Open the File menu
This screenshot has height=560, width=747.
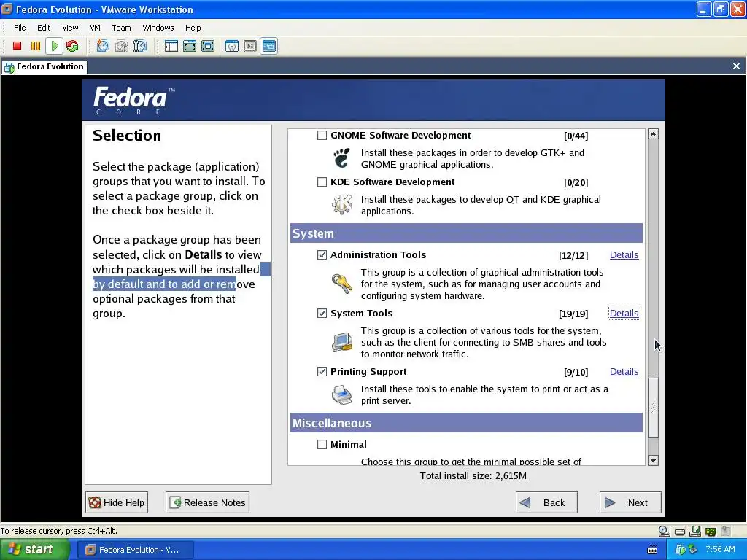point(20,28)
